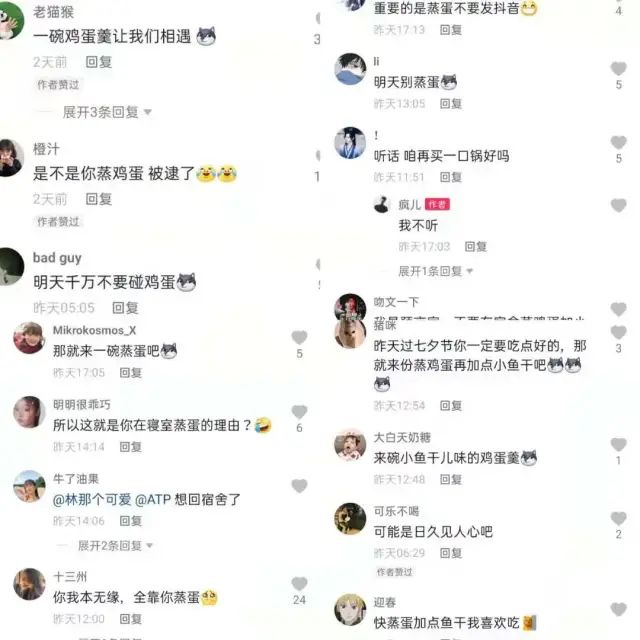The width and height of the screenshot is (640, 640).
Task: Like 大白天奶糖's comment
Action: [x=618, y=444]
